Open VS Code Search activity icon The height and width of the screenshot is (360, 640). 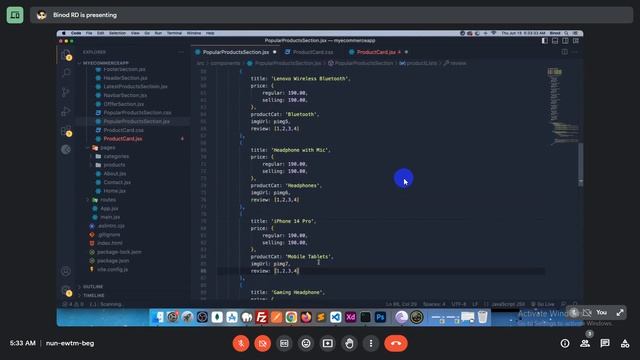click(66, 73)
